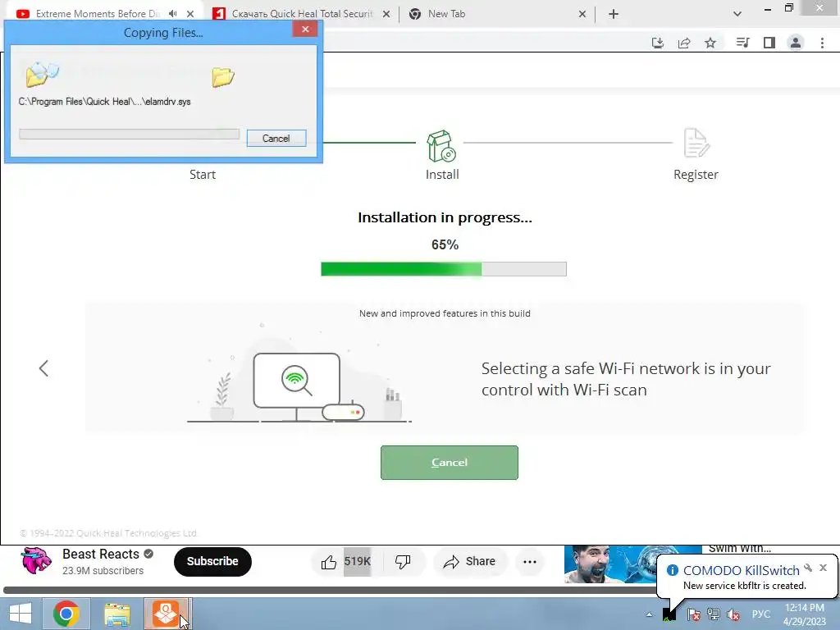Open COMODO KillSwitch notification settings wrench
The height and width of the screenshot is (630, 840).
[808, 568]
